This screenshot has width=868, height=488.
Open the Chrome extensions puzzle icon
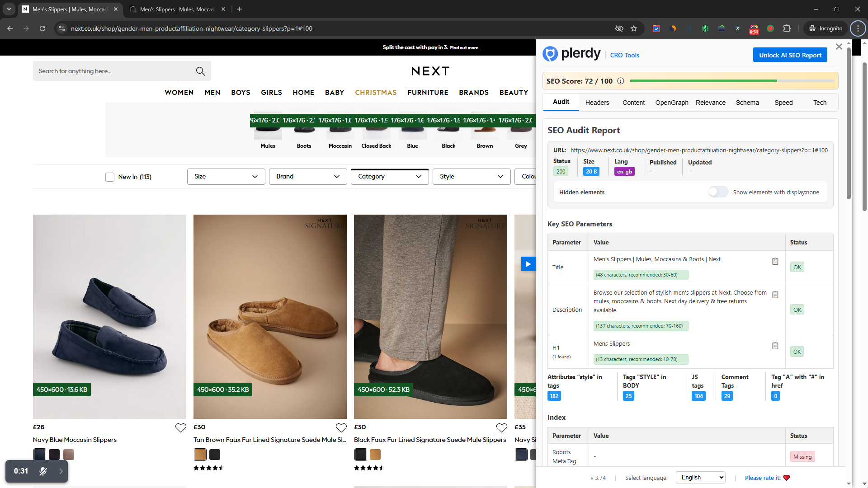(787, 28)
